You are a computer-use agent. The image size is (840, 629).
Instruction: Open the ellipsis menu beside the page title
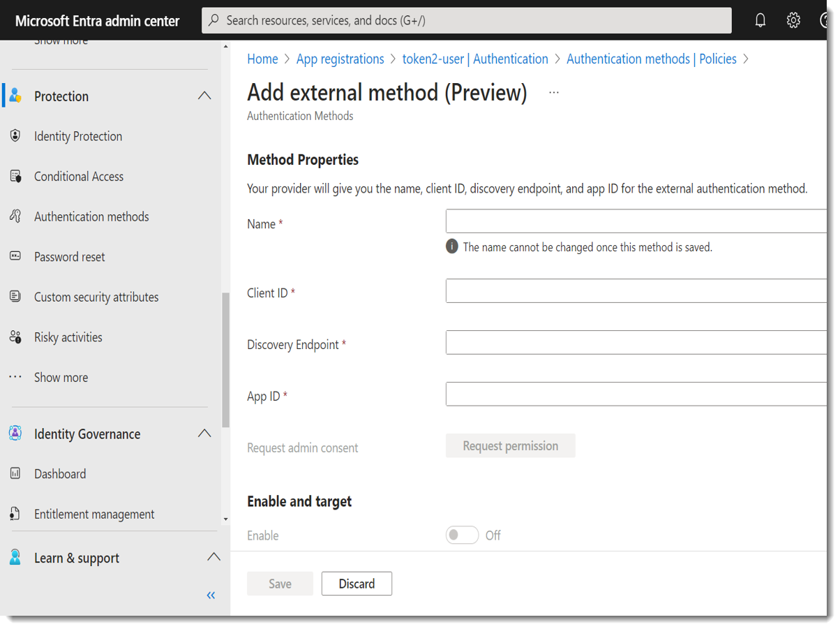click(x=553, y=91)
